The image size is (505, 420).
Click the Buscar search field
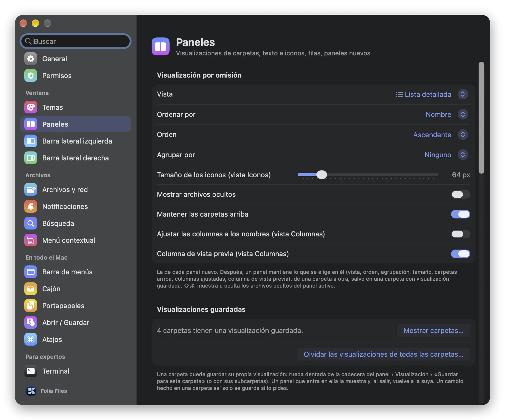click(x=76, y=41)
